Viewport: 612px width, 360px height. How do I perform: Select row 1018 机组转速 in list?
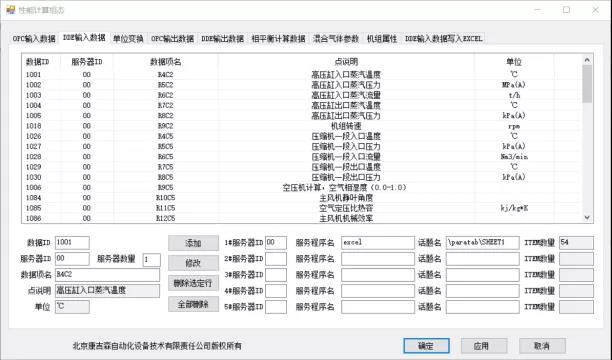click(x=302, y=126)
